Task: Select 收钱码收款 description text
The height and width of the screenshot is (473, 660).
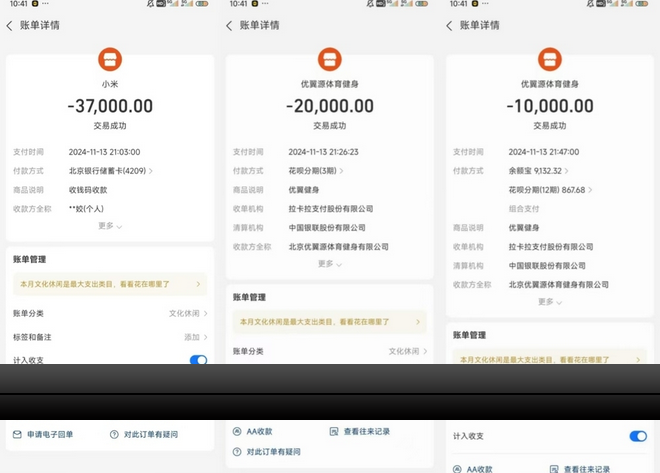Action: [x=88, y=190]
